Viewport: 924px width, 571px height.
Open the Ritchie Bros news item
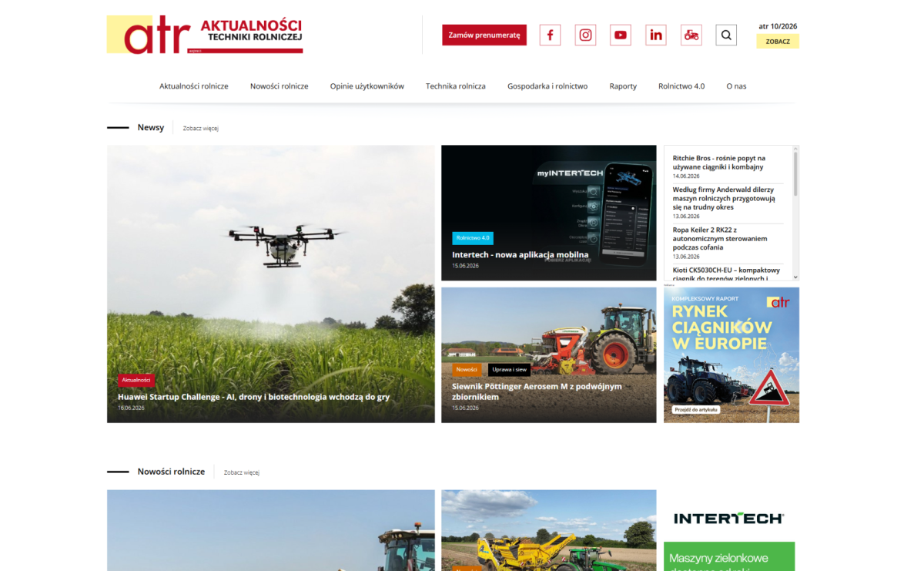[x=719, y=163]
